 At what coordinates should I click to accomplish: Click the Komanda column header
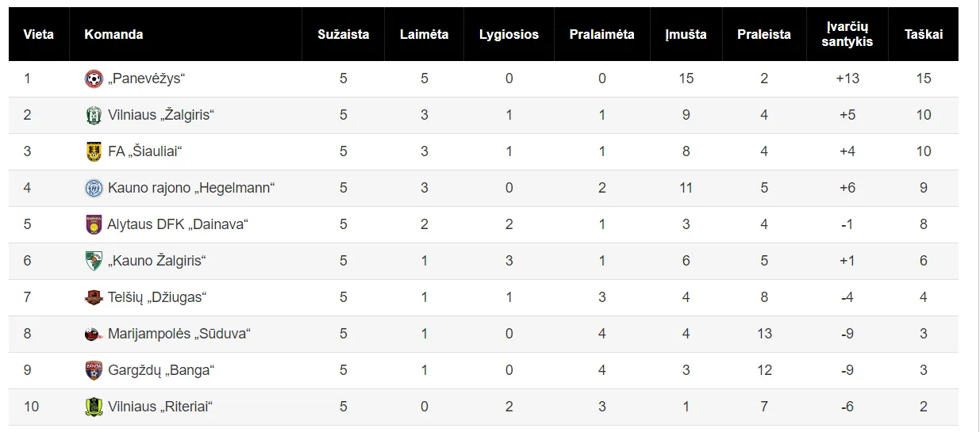[x=113, y=34]
